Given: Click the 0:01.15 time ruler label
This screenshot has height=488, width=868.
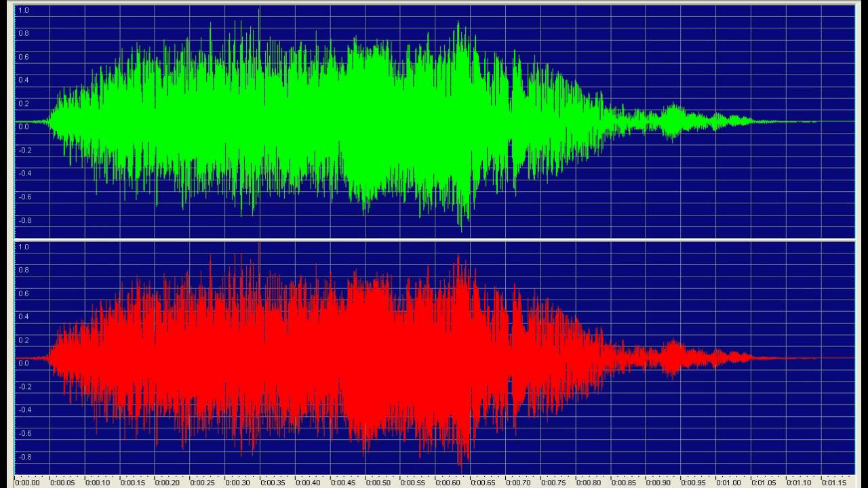Looking at the screenshot, I should click(833, 483).
